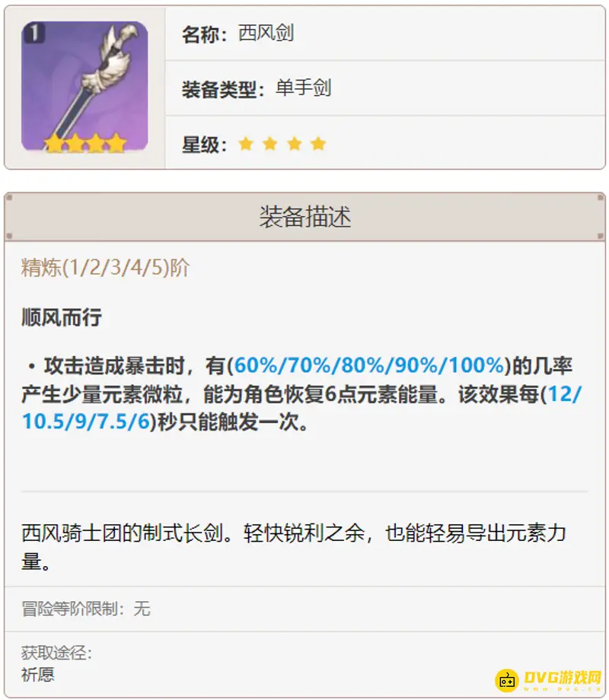Viewport: 609px width, 700px height.
Task: Click the Favonius Sword weapon thumbnail
Action: tap(84, 87)
